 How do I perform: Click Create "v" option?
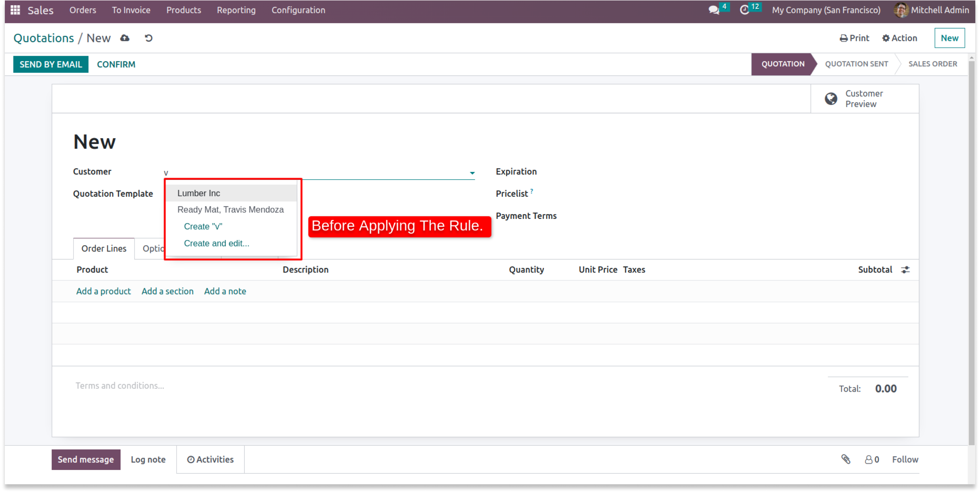point(231,226)
